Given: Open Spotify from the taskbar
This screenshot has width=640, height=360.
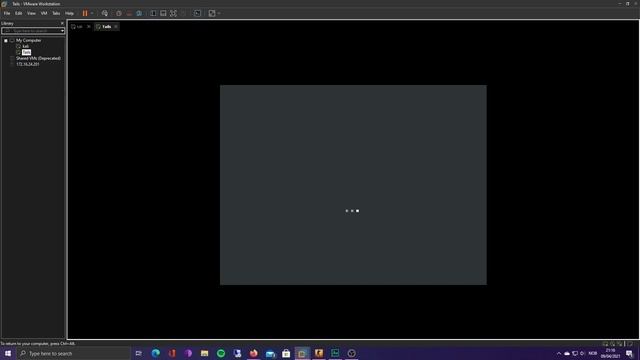Looking at the screenshot, I should point(221,353).
